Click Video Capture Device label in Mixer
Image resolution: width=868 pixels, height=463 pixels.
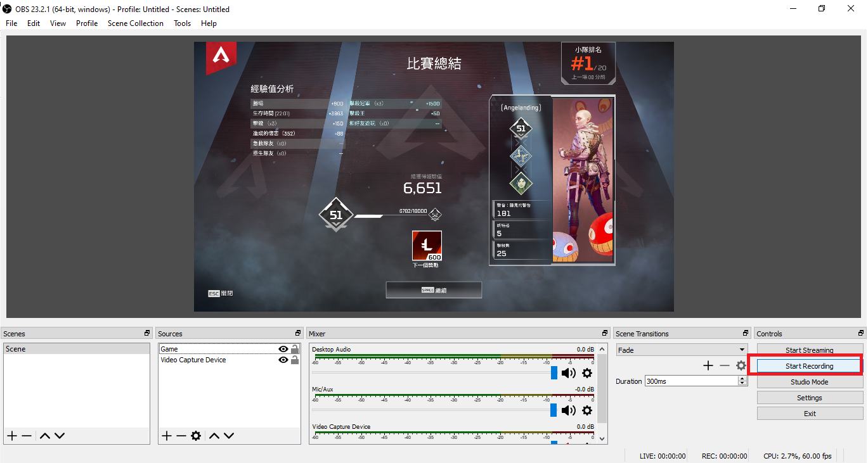point(341,427)
